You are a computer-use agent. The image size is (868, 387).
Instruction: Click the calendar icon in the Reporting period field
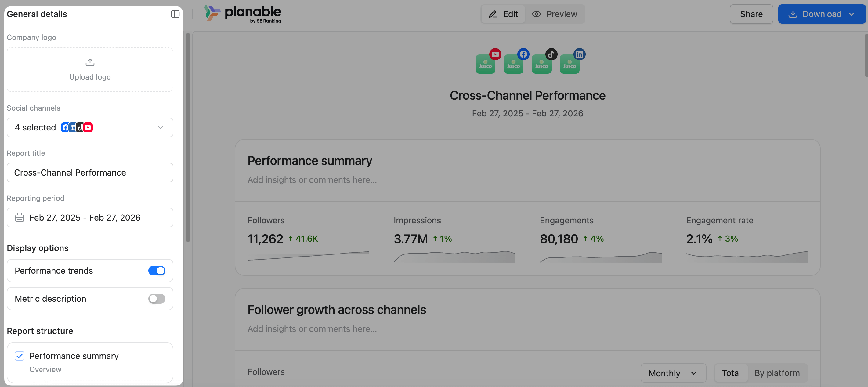20,218
